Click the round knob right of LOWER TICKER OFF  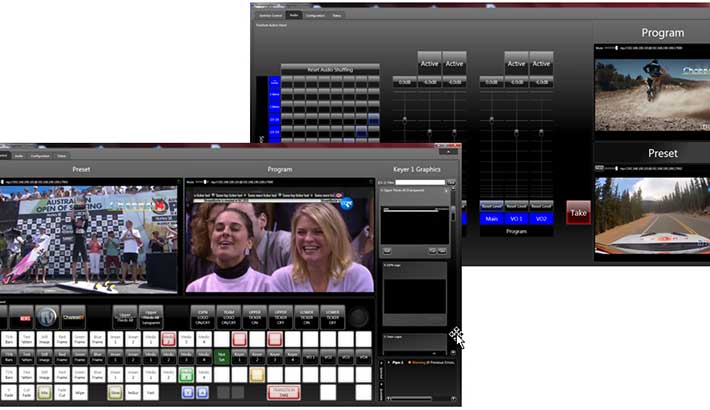tap(359, 317)
